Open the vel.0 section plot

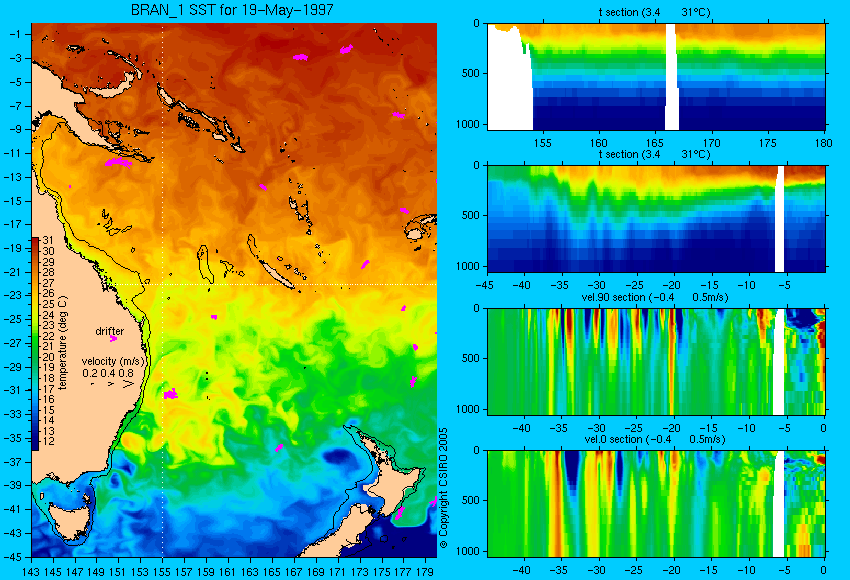[656, 504]
